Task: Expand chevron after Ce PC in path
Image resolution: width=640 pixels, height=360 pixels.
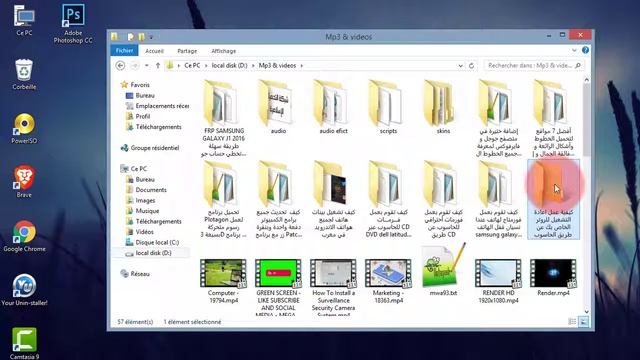Action: pos(206,65)
